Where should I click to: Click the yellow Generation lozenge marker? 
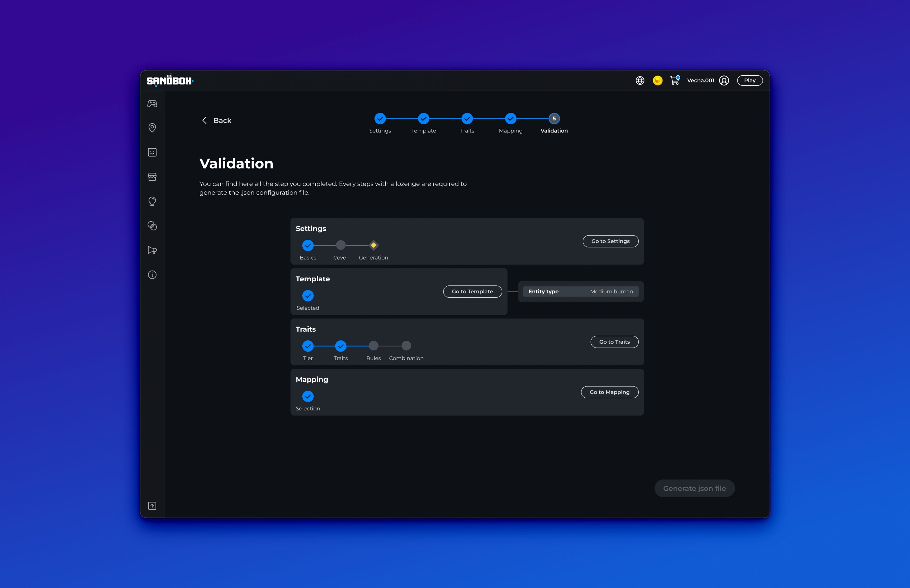pyautogui.click(x=373, y=245)
